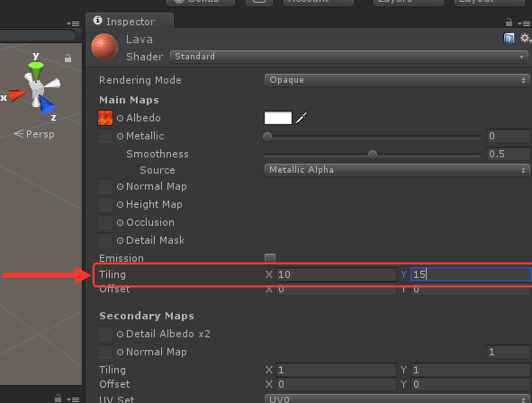Click the Secondary Maps Tiling Y field

tap(471, 370)
